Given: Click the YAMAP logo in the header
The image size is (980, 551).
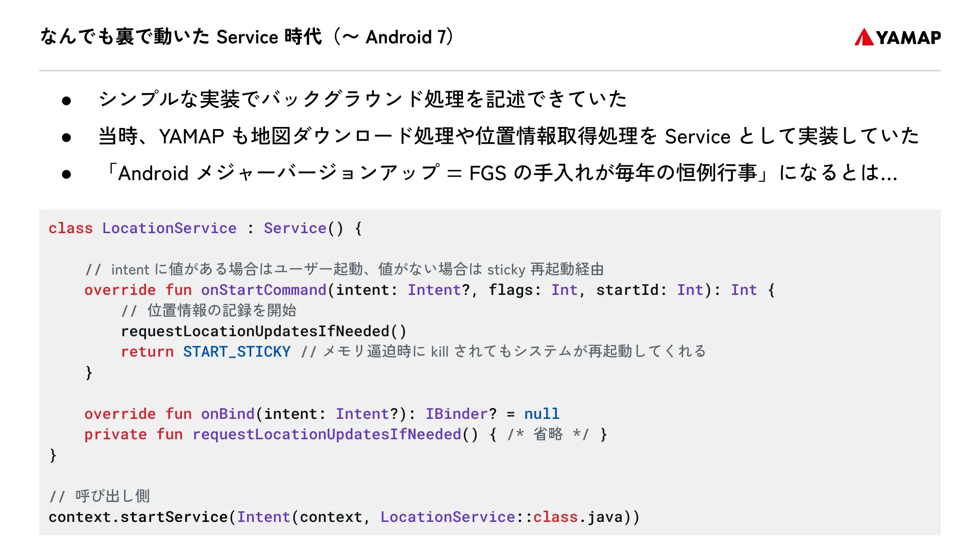Looking at the screenshot, I should coord(897,37).
